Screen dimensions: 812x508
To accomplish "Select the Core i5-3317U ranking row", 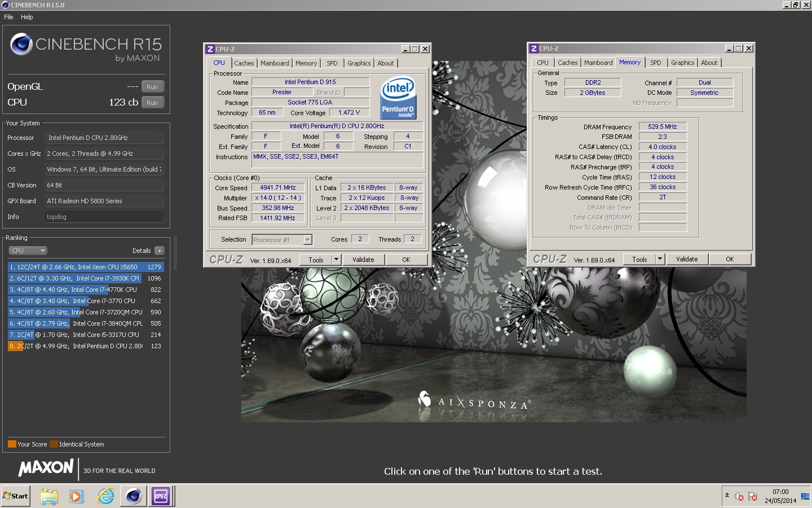I will 86,335.
